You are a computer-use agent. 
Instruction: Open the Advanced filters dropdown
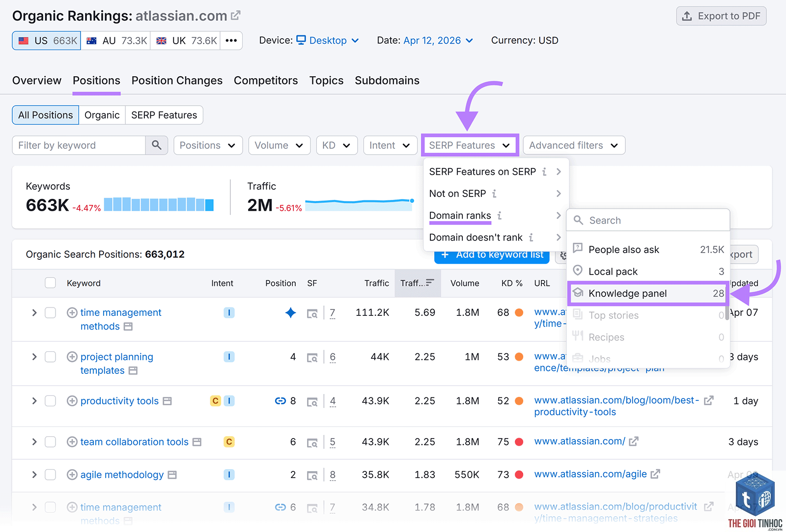(x=574, y=145)
